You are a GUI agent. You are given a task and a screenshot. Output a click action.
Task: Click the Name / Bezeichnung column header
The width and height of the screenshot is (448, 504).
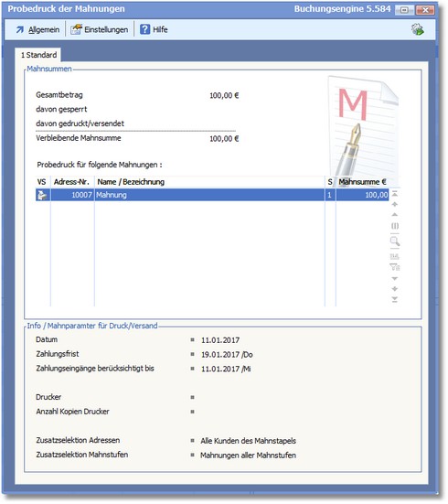coord(209,182)
